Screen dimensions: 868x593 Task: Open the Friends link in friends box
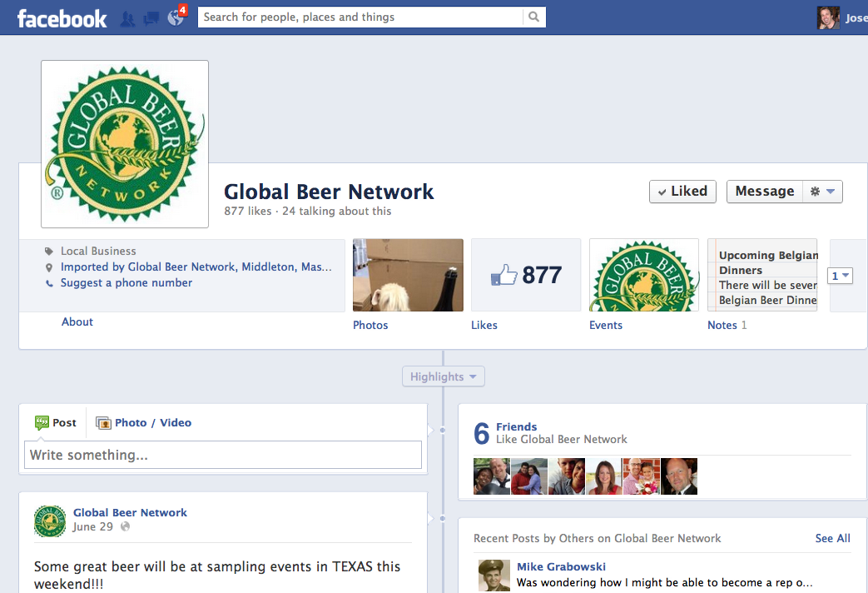point(516,426)
